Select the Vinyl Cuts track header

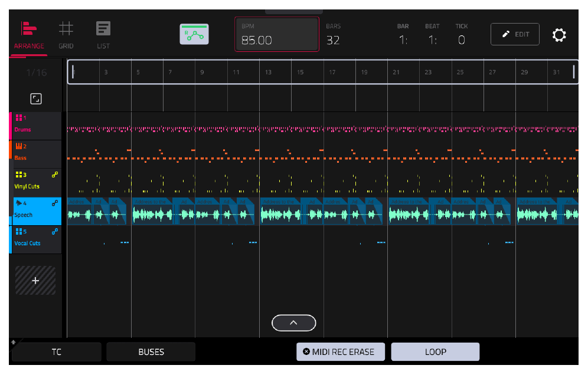pyautogui.click(x=35, y=183)
